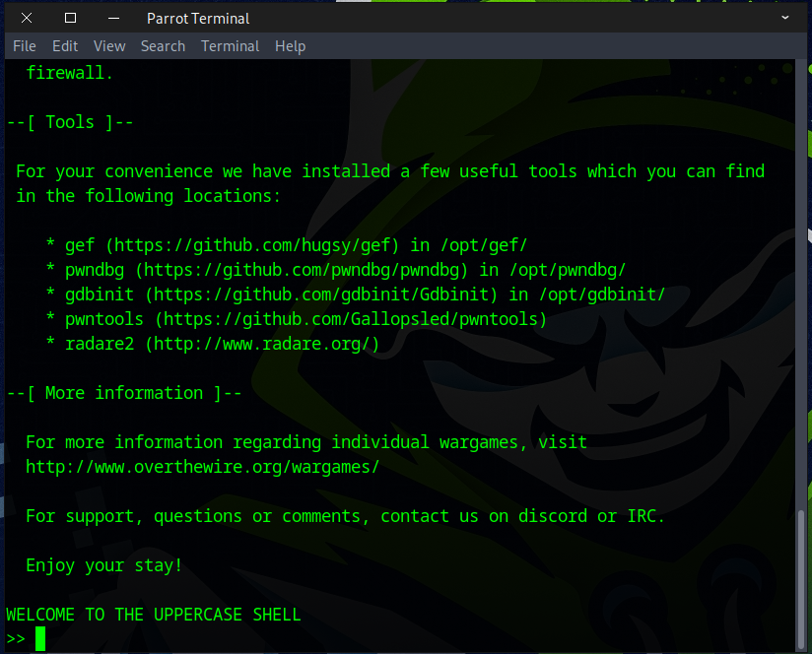Open the Edit menu
Viewport: 812px width, 654px height.
65,46
